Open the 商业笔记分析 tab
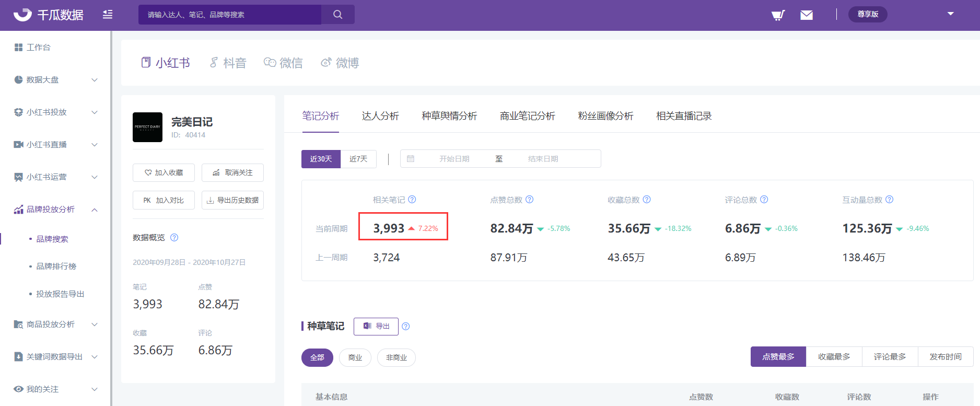 (528, 116)
